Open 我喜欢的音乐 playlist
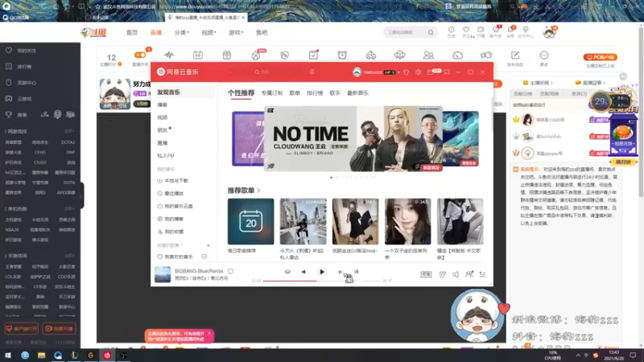This screenshot has height=362, width=644. click(175, 257)
